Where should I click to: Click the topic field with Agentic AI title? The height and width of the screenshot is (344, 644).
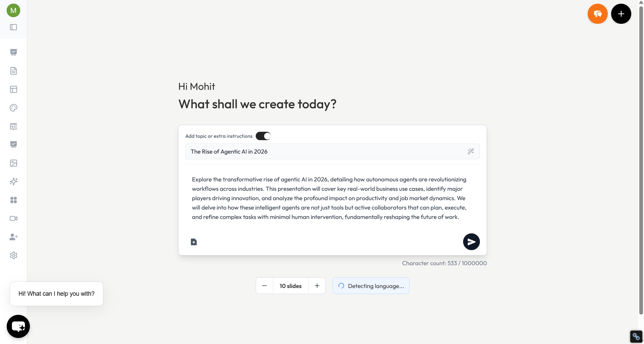coord(326,152)
